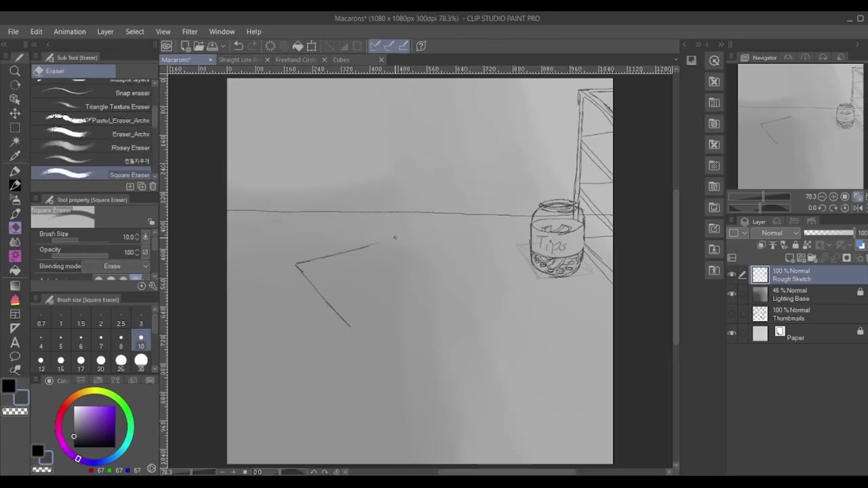
Task: Open the Animation menu
Action: click(x=70, y=32)
